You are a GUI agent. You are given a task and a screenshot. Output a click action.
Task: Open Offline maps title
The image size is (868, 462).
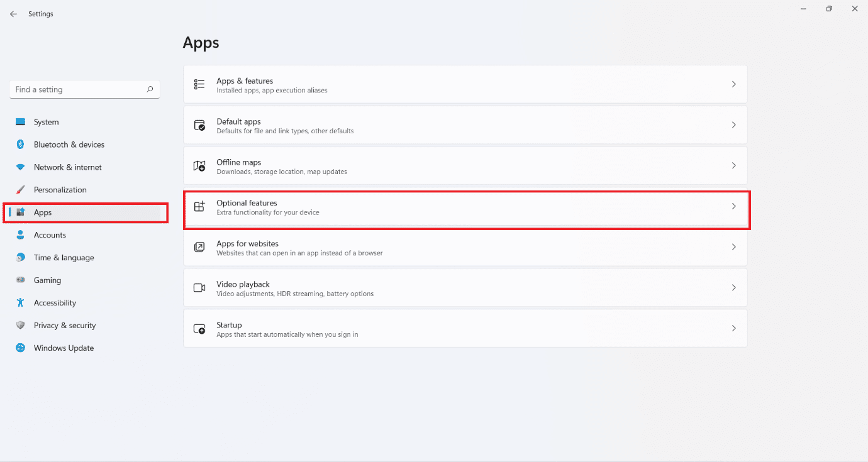pos(238,162)
